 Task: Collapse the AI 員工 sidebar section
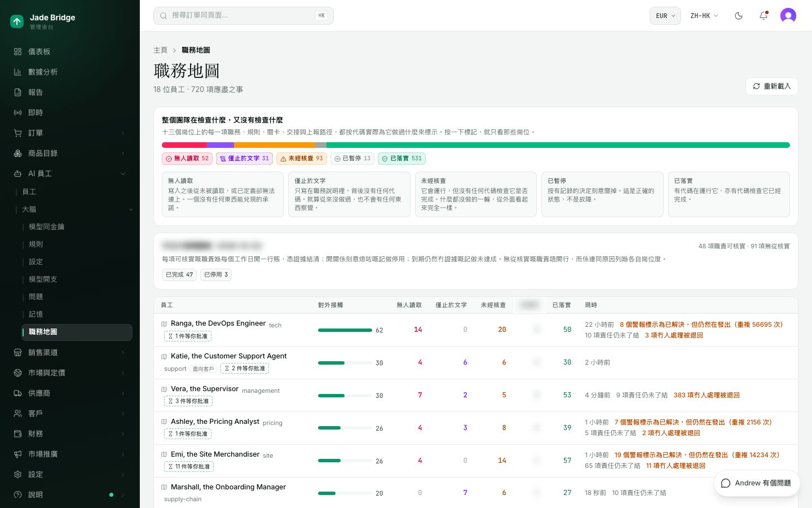[x=70, y=173]
